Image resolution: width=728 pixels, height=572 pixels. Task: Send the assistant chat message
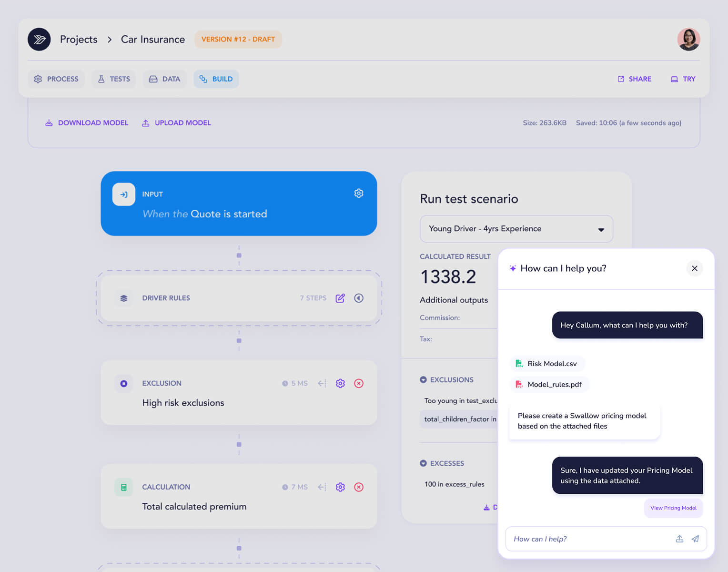point(695,539)
